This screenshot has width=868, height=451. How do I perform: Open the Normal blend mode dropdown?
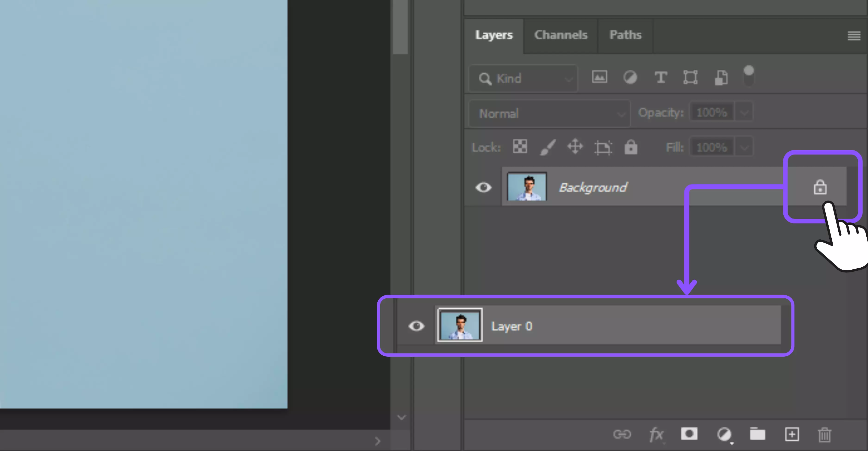(x=550, y=113)
